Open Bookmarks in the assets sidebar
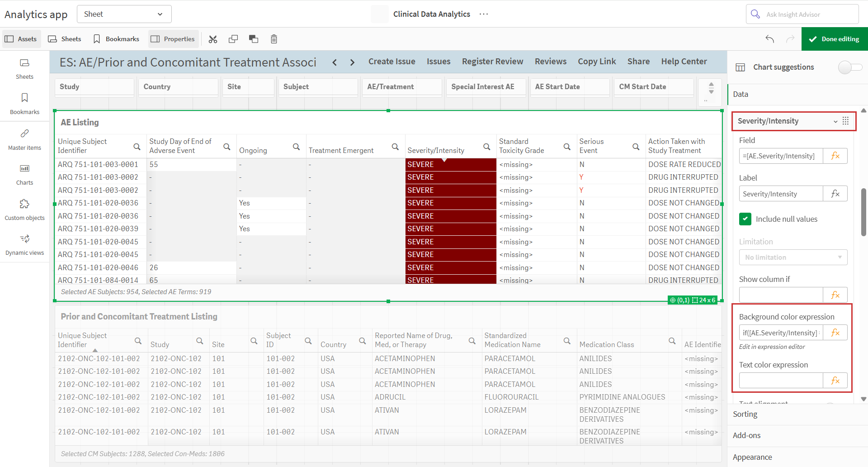This screenshot has width=868, height=467. (x=25, y=104)
